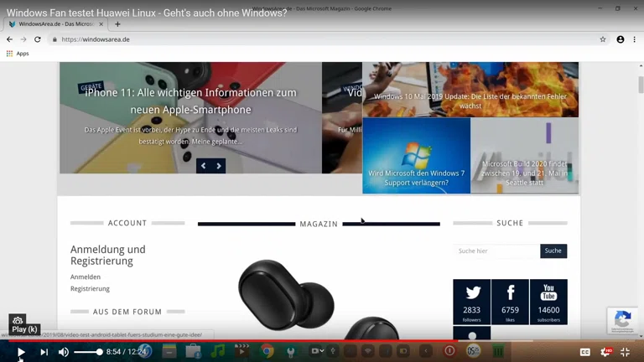Close the WindowsArea.de tab
The width and height of the screenshot is (644, 362).
(101, 24)
